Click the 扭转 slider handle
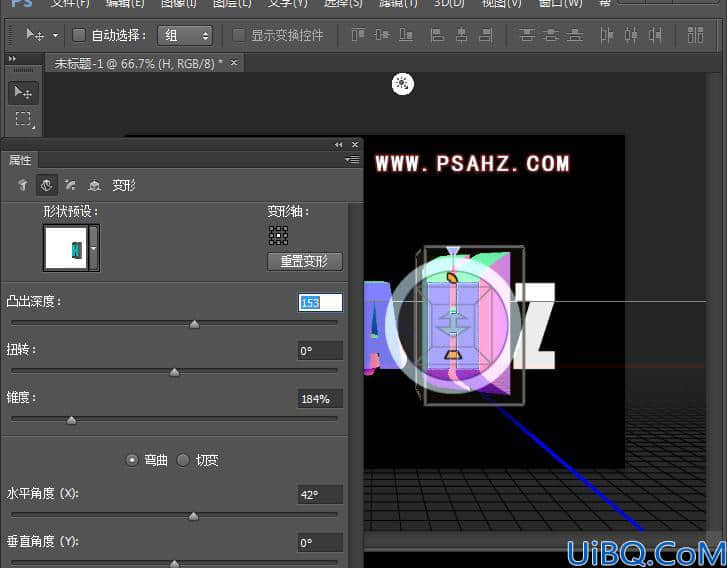The width and height of the screenshot is (727, 568). click(x=174, y=372)
